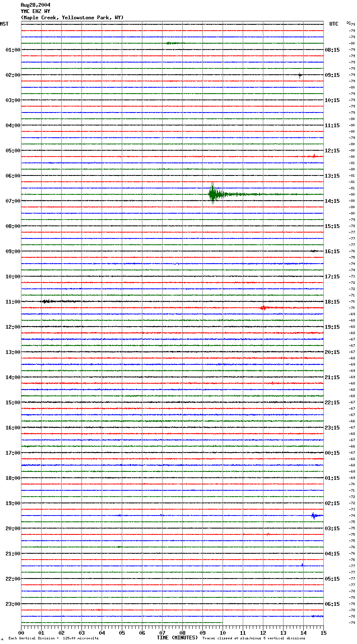The image size is (357, 644).
Task: Click the Maple Creek, Yellowstone Park location title
Action: coord(72,18)
